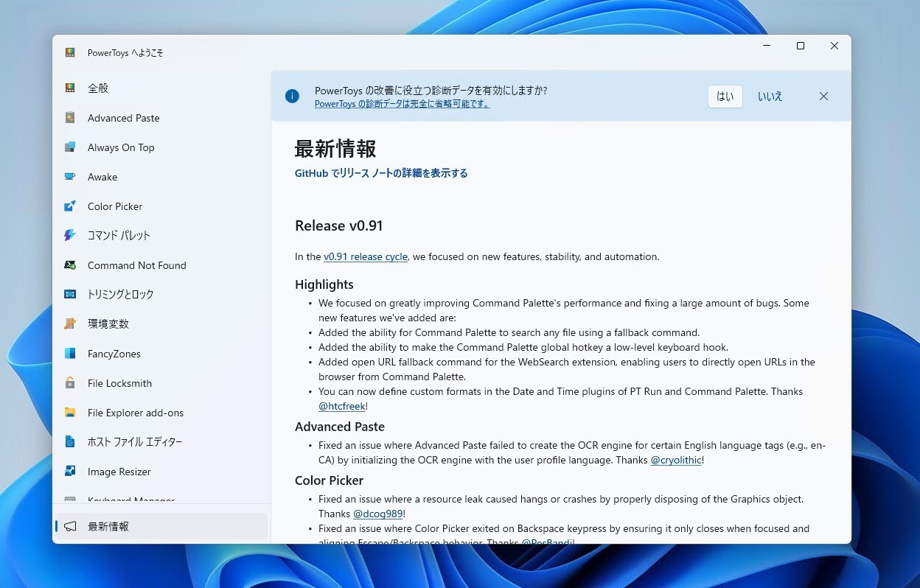The width and height of the screenshot is (920, 588).
Task: Click the 環境変数 sidebar icon
Action: click(x=70, y=324)
